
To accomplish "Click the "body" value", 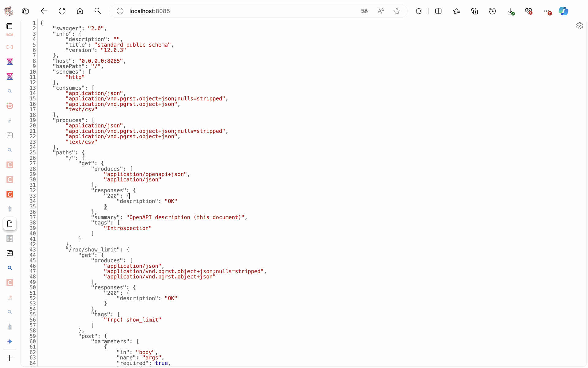I will point(145,352).
